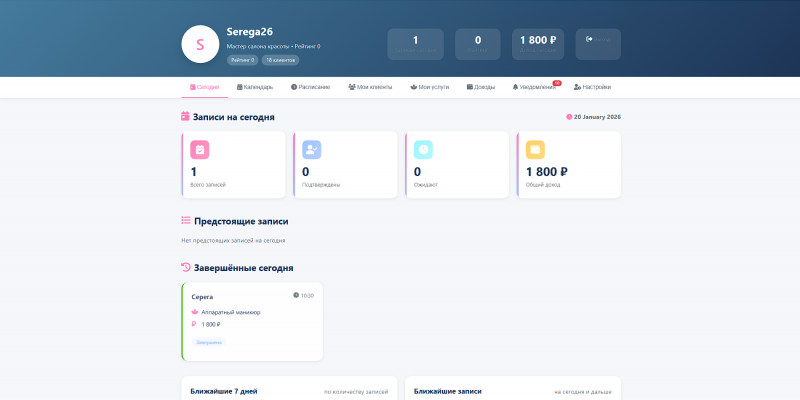
Task: Click the red notification count badge
Action: tap(557, 83)
